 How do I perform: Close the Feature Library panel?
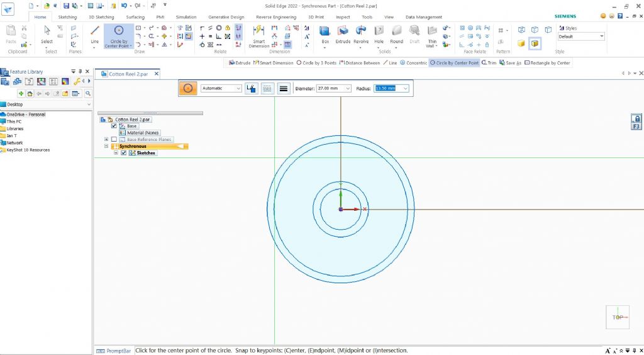click(87, 72)
